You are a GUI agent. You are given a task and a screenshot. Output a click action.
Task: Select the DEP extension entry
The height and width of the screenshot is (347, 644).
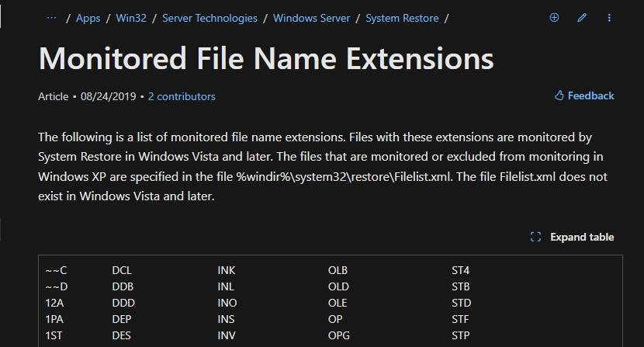[x=122, y=319]
